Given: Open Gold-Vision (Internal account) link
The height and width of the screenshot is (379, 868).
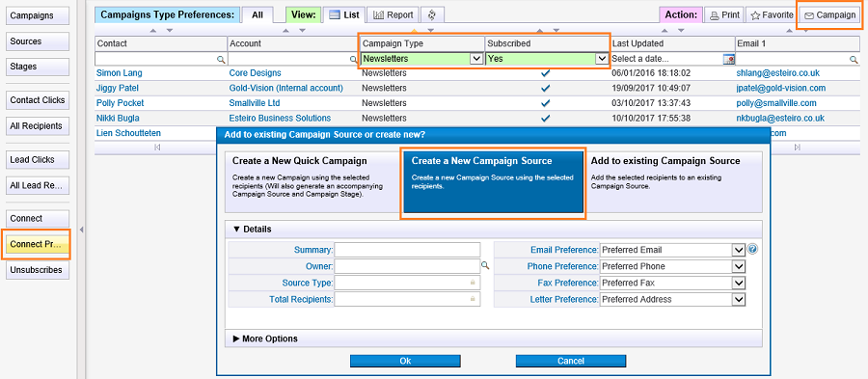Looking at the screenshot, I should pyautogui.click(x=286, y=88).
